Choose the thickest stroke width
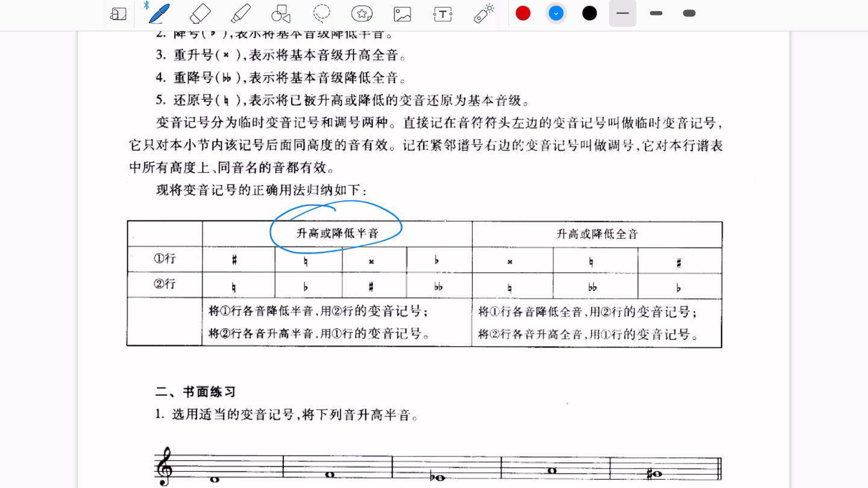Viewport: 868px width, 488px height. [x=689, y=13]
